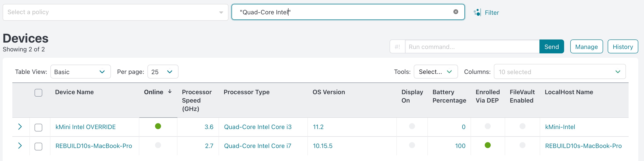The image size is (644, 161).
Task: Tick the REBUILD10s-MacBook-Pro row checkbox
Action: coord(38,146)
